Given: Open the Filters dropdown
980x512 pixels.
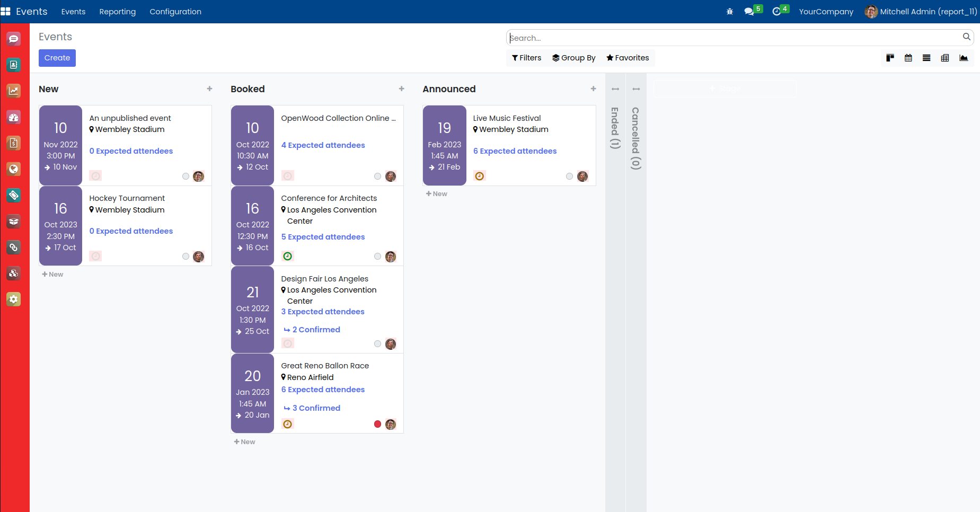Looking at the screenshot, I should pyautogui.click(x=526, y=58).
